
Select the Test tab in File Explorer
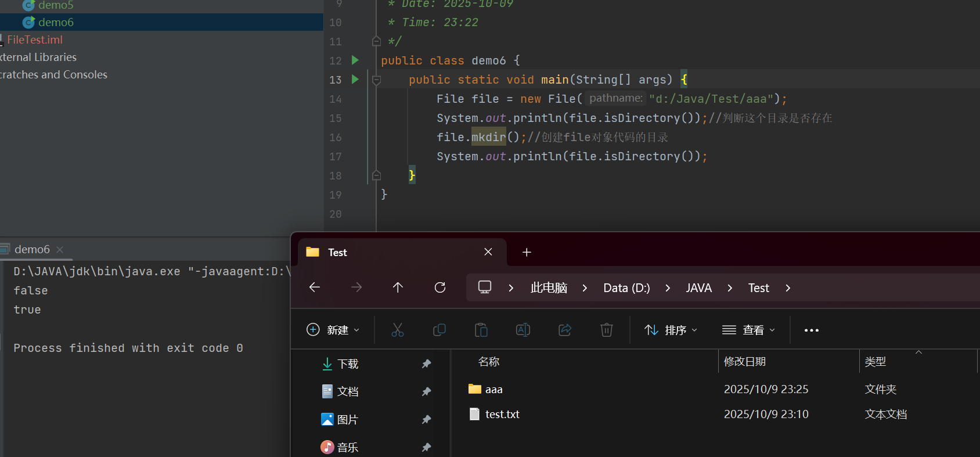402,252
